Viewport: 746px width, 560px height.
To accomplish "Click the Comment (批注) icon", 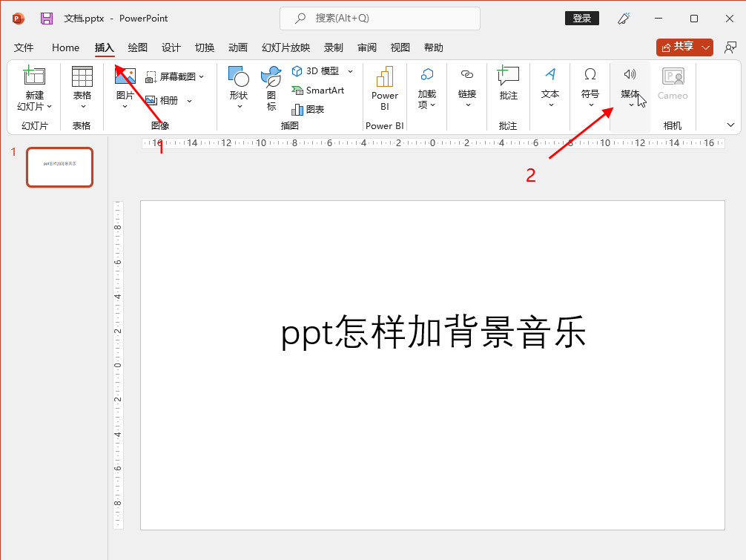I will click(508, 77).
